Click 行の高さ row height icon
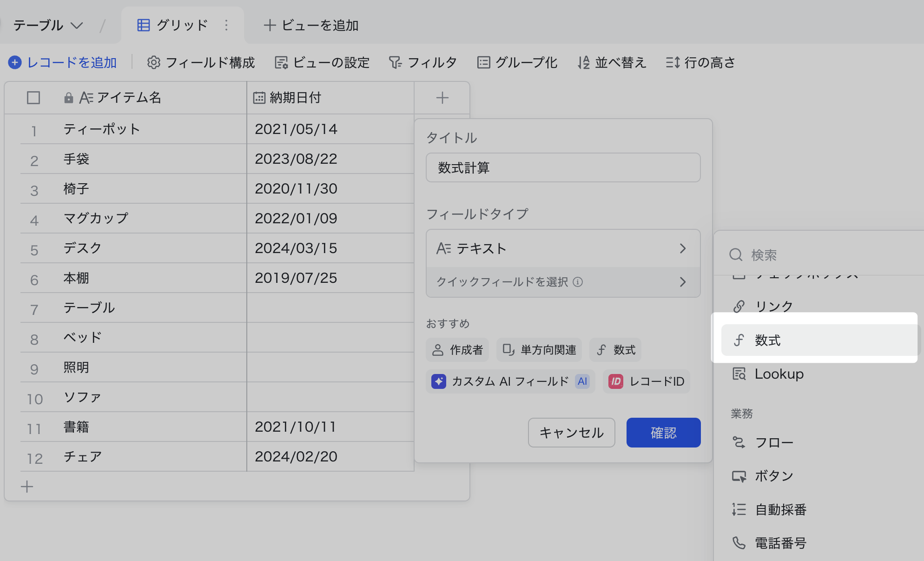Viewport: 924px width, 561px height. pos(673,62)
